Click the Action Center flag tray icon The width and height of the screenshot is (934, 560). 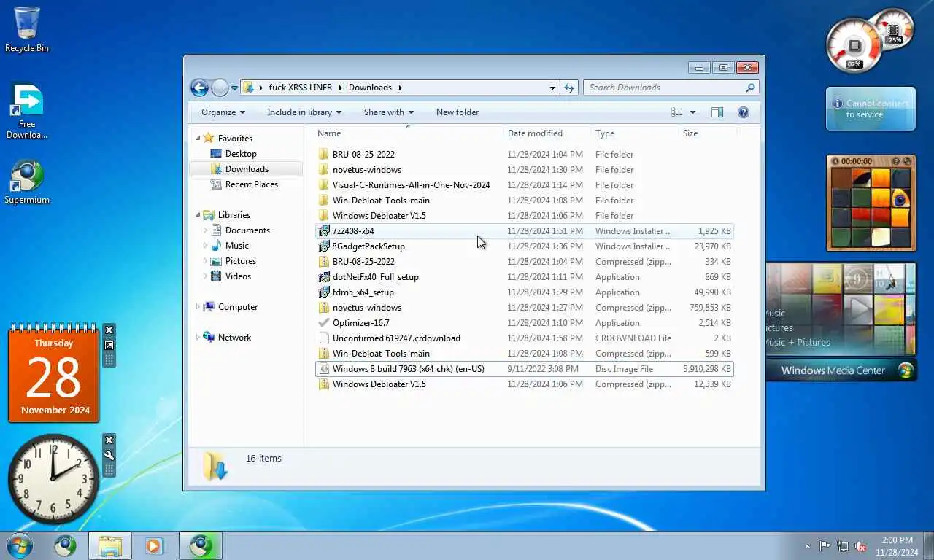pyautogui.click(x=825, y=546)
